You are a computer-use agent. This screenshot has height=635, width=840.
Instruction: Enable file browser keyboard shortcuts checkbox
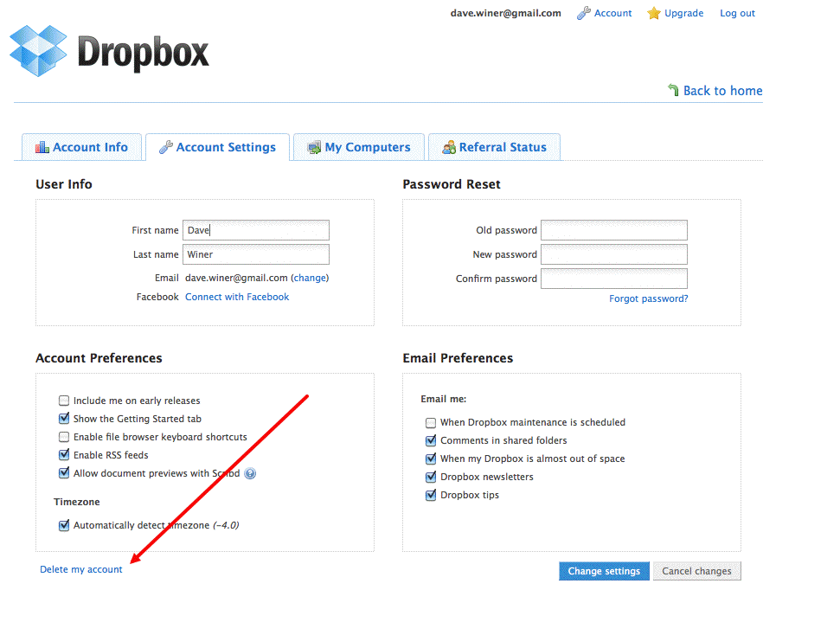click(x=64, y=437)
